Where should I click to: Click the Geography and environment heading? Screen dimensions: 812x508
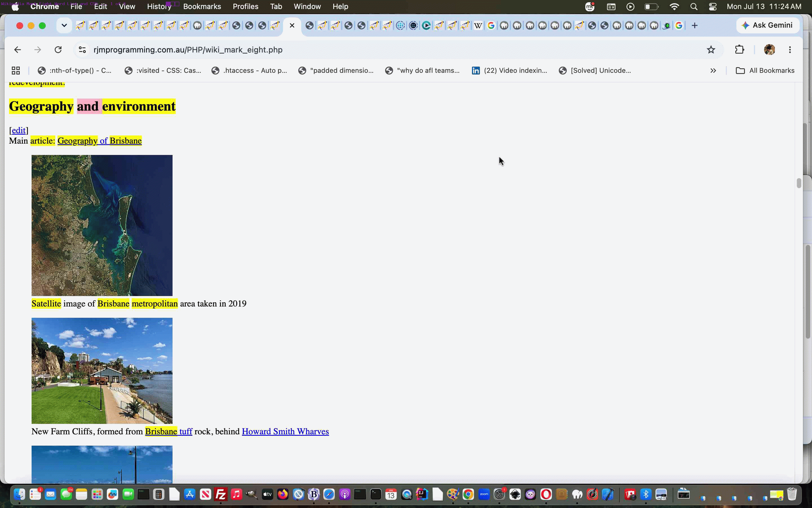(x=92, y=106)
